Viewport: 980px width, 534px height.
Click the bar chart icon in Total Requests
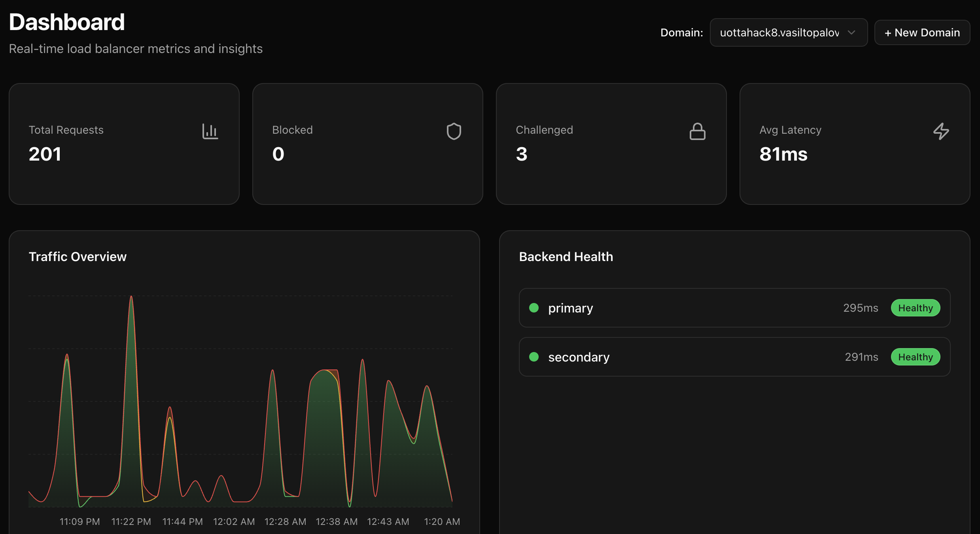(210, 131)
